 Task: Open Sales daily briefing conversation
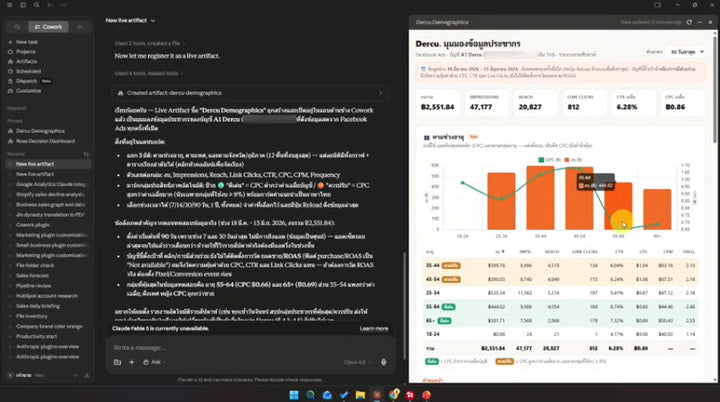coord(48,306)
